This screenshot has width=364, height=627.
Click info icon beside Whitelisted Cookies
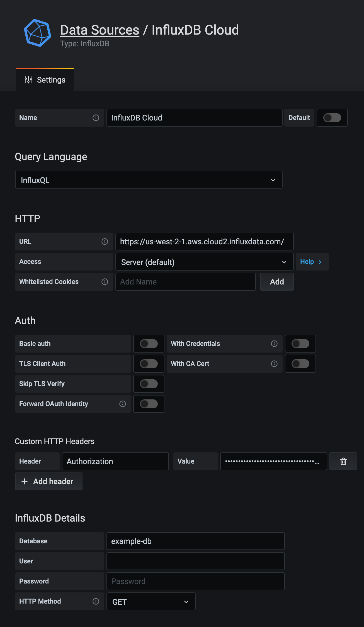coord(105,282)
